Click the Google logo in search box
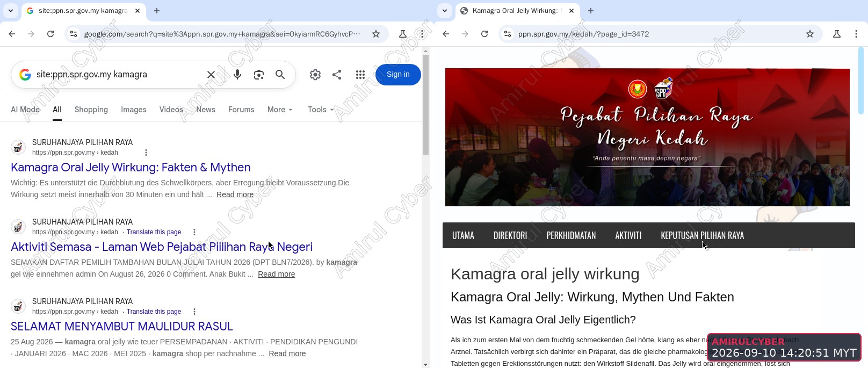The image size is (868, 368). coord(25,75)
